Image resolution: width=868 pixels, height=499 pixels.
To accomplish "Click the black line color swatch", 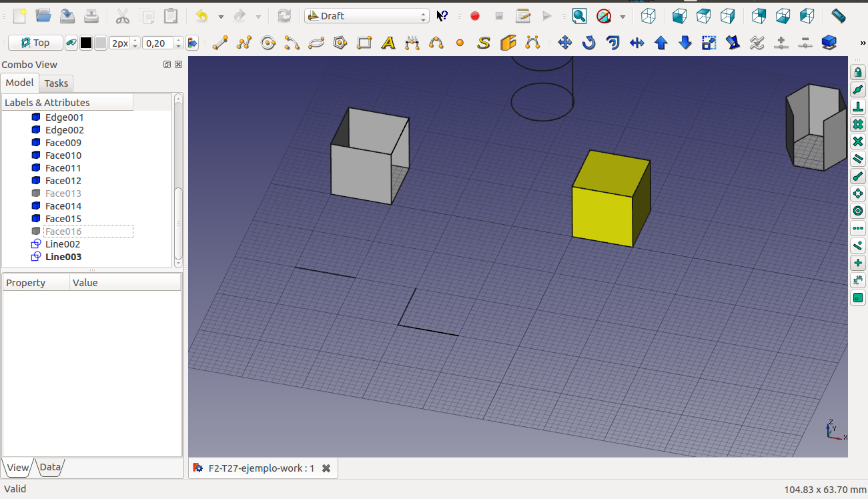I will coord(86,43).
